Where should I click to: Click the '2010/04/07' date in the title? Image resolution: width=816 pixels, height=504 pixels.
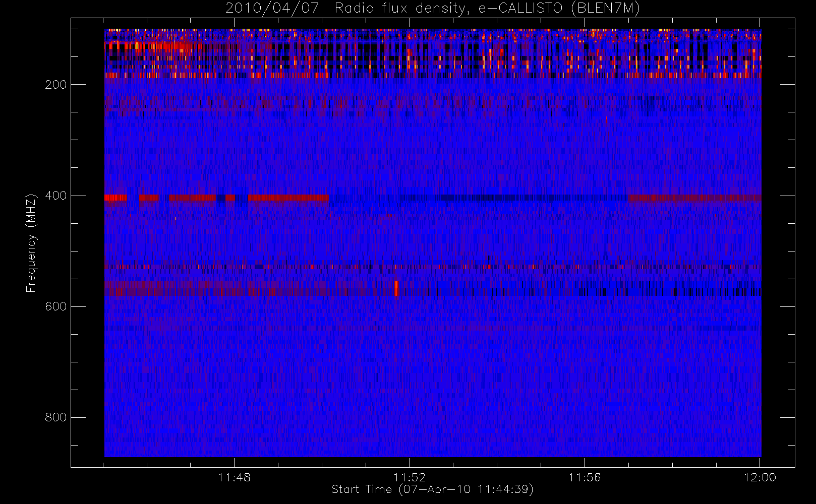(272, 9)
